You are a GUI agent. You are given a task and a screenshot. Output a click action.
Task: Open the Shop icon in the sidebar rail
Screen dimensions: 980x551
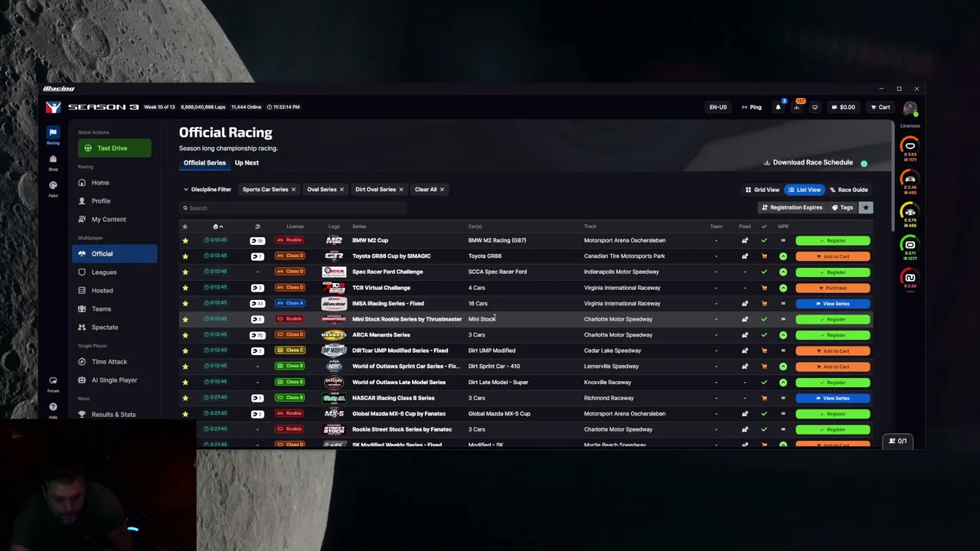pyautogui.click(x=53, y=162)
